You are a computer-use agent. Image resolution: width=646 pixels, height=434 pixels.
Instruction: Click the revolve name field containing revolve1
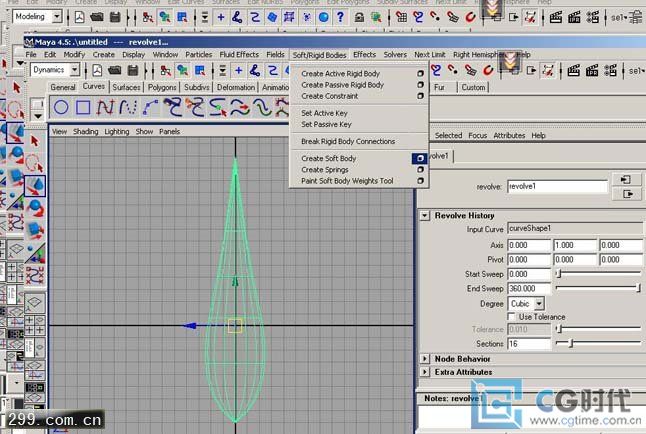tap(557, 187)
